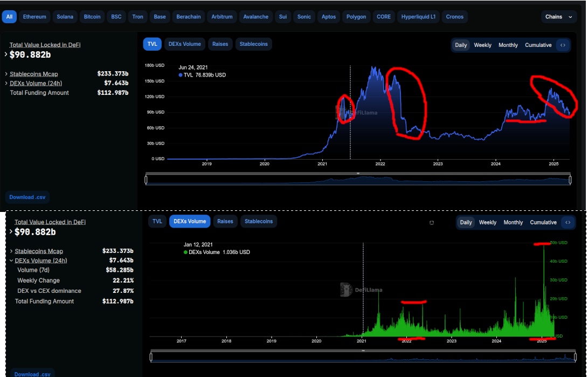This screenshot has height=377, width=588.
Task: Select the All chains filter
Action: tap(9, 17)
